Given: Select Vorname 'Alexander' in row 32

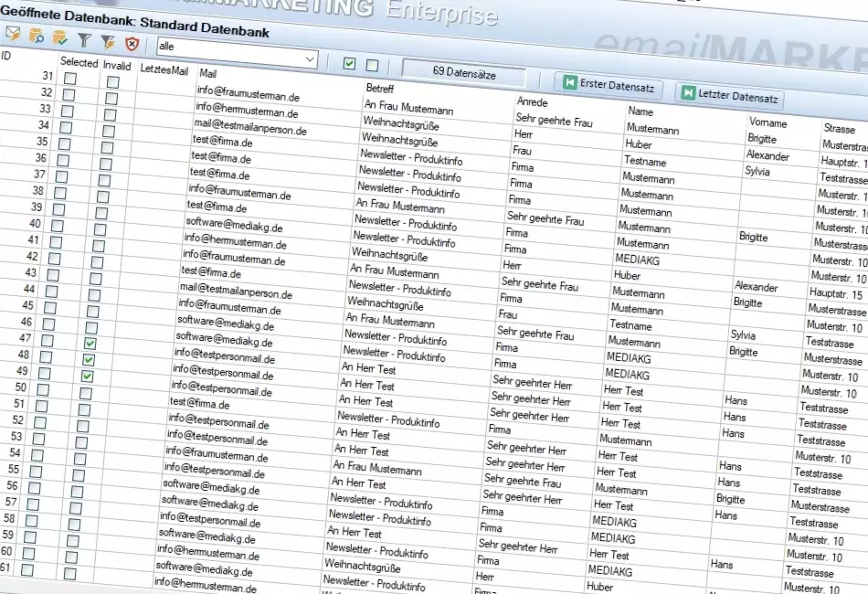Looking at the screenshot, I should coord(767,155).
